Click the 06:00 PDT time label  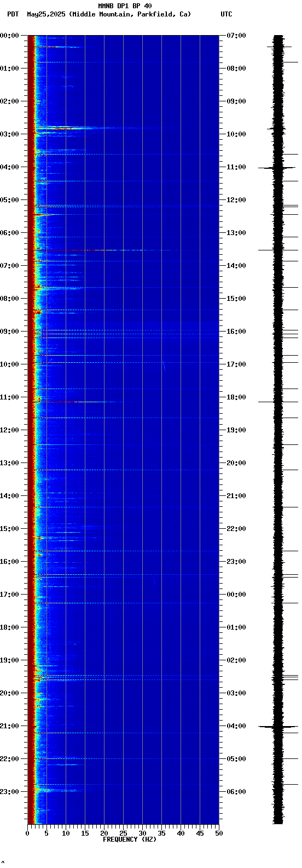pyautogui.click(x=10, y=233)
